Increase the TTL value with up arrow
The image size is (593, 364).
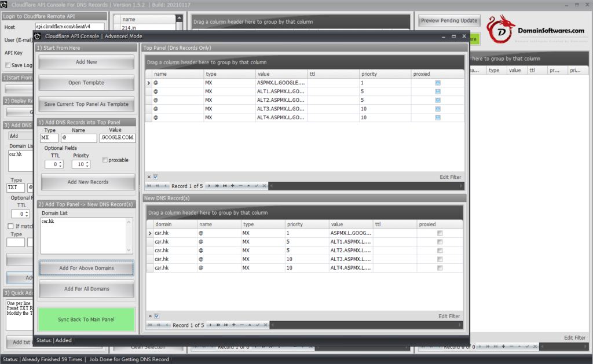click(x=60, y=162)
